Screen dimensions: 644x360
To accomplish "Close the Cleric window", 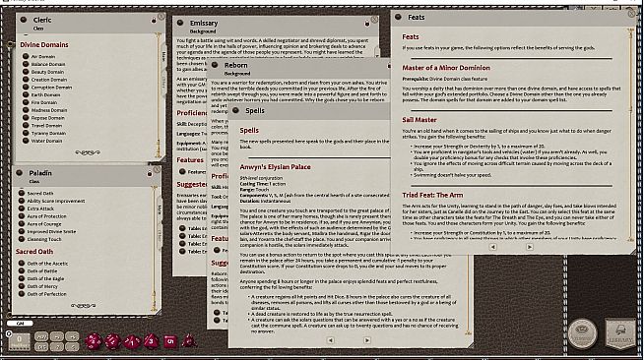I will coord(161,16).
